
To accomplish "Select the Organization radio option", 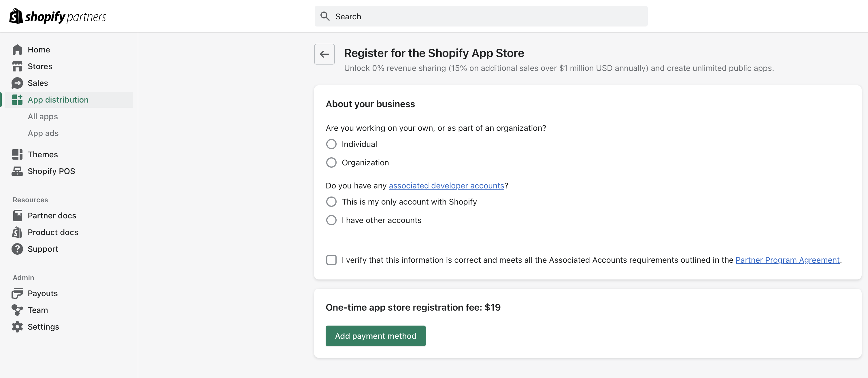I will 331,163.
